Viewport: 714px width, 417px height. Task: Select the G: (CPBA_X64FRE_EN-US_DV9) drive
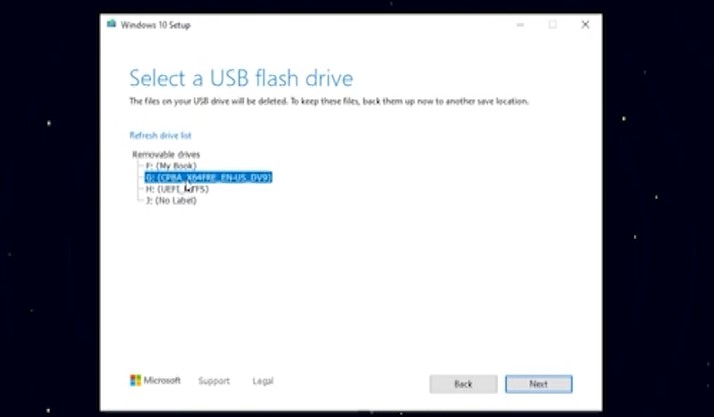(x=208, y=177)
